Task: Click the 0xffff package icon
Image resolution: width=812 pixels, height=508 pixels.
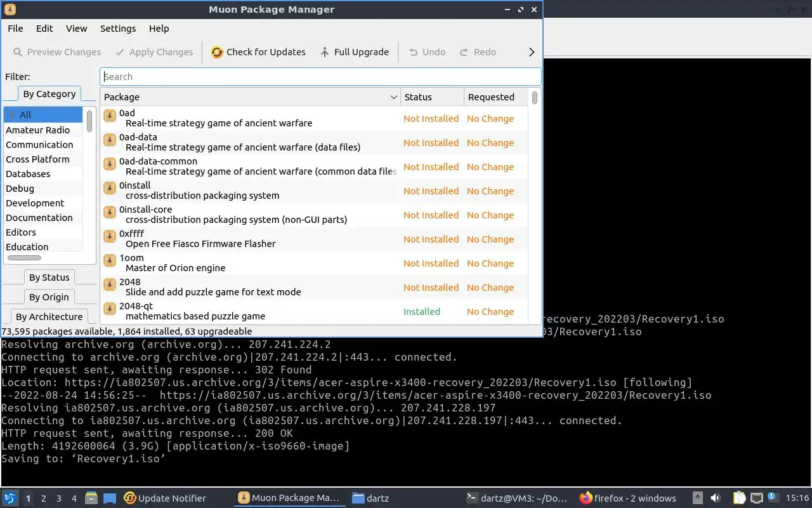Action: tap(109, 236)
